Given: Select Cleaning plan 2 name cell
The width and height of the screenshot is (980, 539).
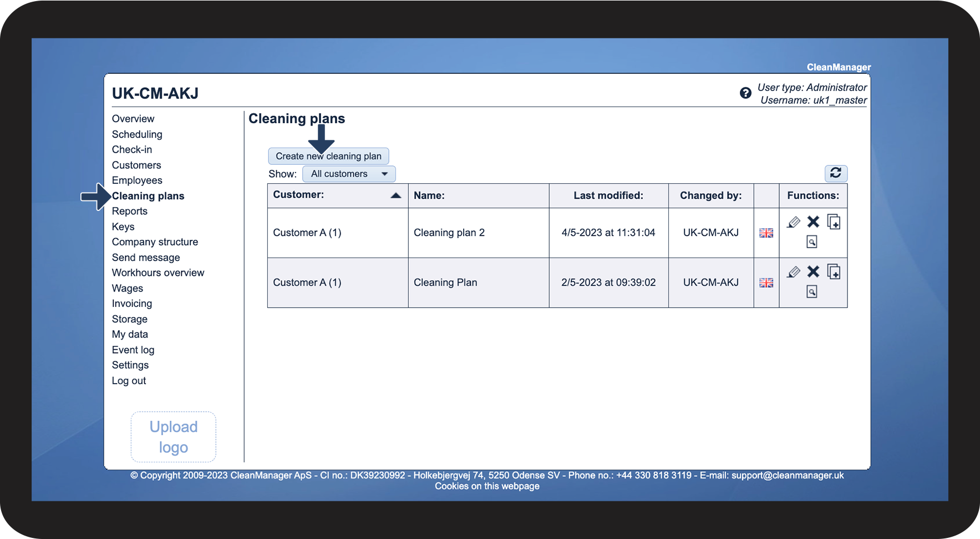Looking at the screenshot, I should click(x=449, y=233).
